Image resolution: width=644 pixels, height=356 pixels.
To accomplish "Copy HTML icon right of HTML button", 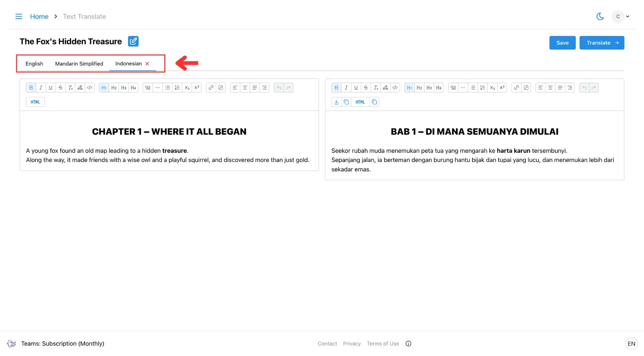I will (374, 102).
